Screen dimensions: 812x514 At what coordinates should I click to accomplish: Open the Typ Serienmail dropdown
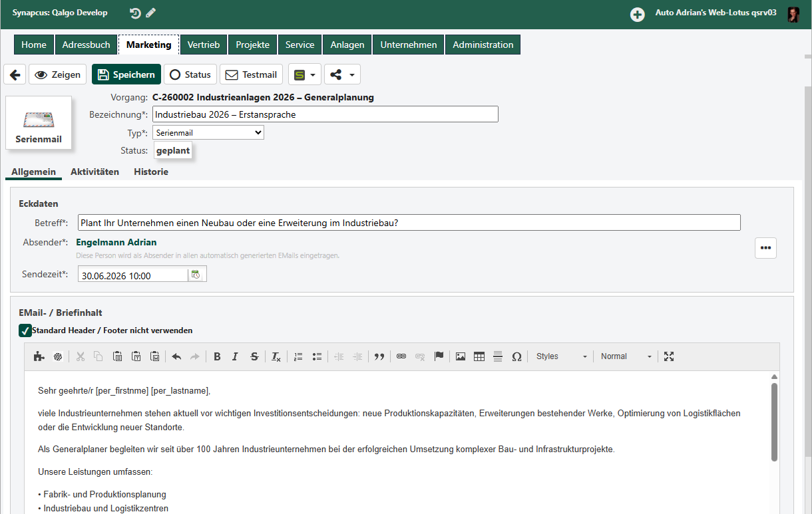(208, 133)
